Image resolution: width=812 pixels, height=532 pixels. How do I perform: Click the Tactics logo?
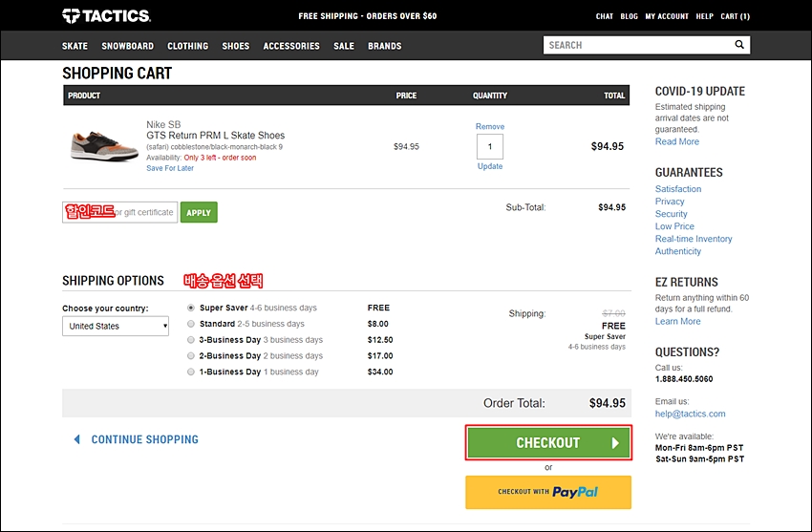pos(107,16)
